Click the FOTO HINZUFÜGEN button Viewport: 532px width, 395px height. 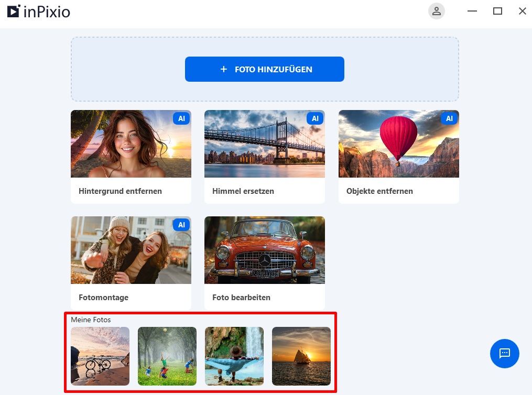(x=265, y=69)
